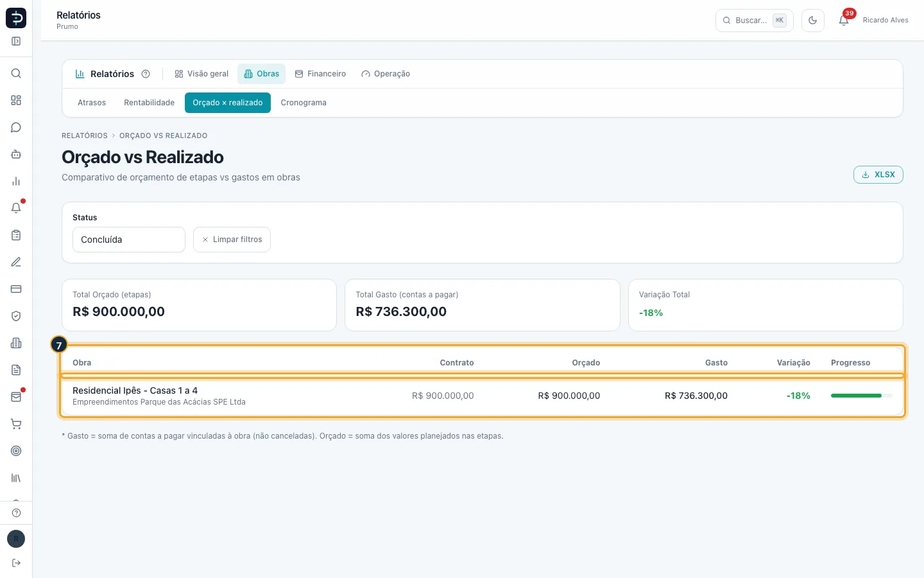924x578 pixels.
Task: Open the robot assistant icon in sidebar
Action: point(16,154)
